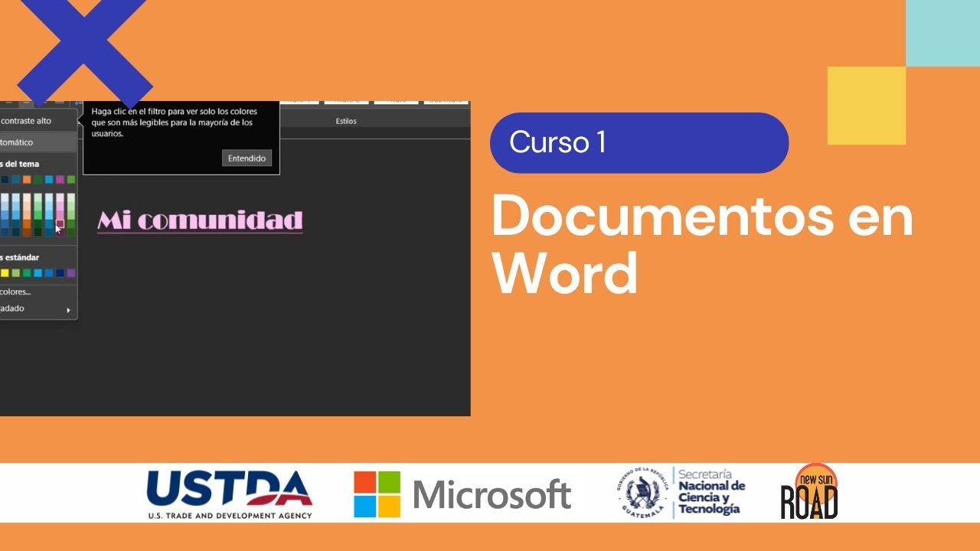The width and height of the screenshot is (980, 551).
Task: Pick the dark green theme color swatch
Action: click(x=38, y=180)
